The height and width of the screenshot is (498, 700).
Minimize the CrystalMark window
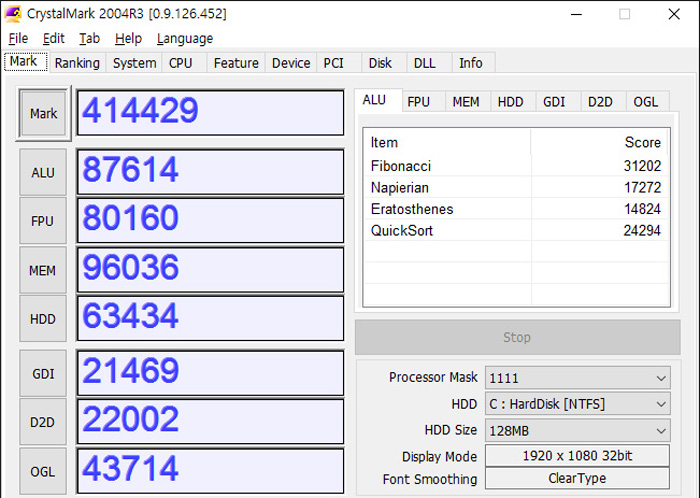tap(576, 14)
